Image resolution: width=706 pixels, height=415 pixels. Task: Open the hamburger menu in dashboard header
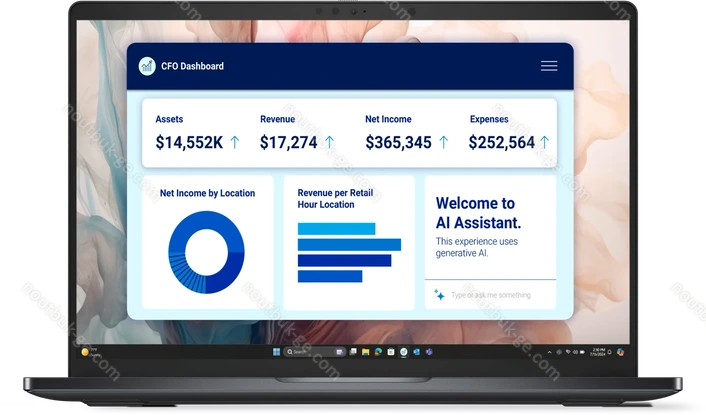click(x=548, y=66)
